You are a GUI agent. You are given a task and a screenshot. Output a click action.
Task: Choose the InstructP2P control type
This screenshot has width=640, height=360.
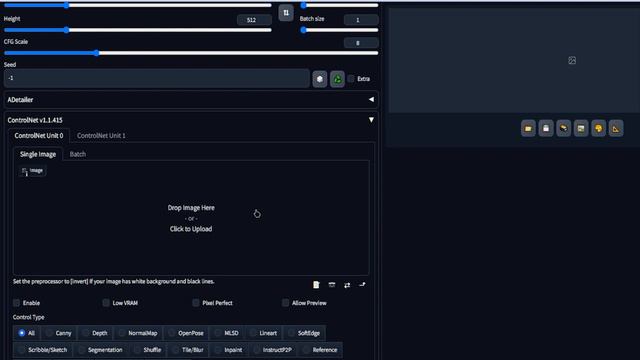[x=273, y=350]
